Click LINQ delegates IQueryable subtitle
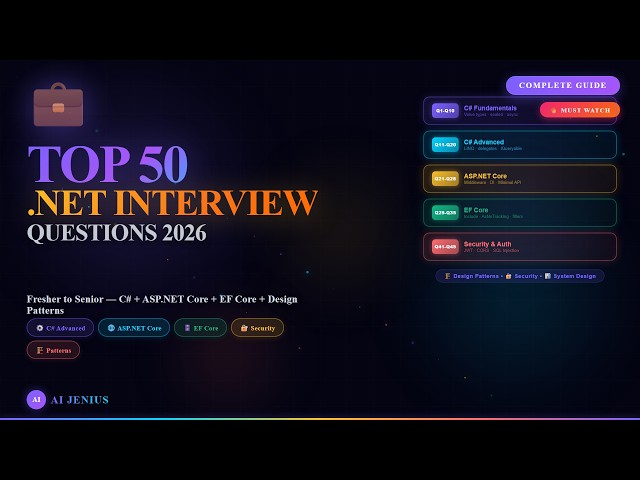This screenshot has width=640, height=480. (x=493, y=149)
